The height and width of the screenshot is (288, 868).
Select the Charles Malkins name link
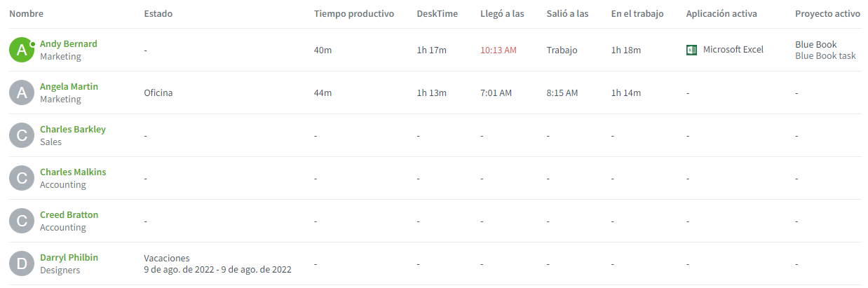coord(73,172)
